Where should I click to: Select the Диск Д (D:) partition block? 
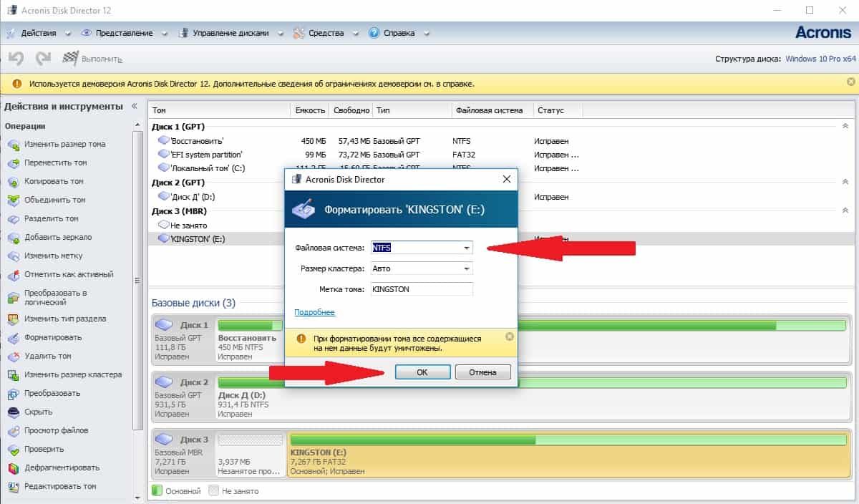point(533,397)
